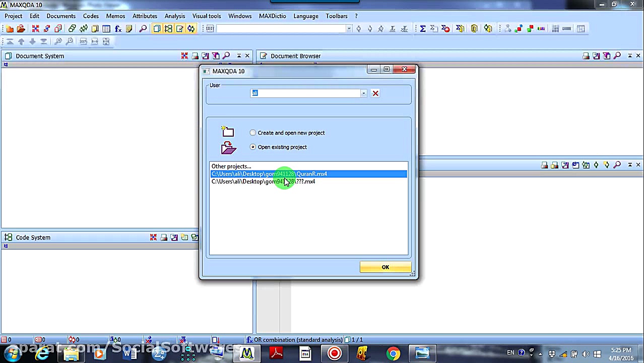Screen dimensions: 644x363
Task: Click the yellow paperclip links toolbar icon
Action: point(474,29)
